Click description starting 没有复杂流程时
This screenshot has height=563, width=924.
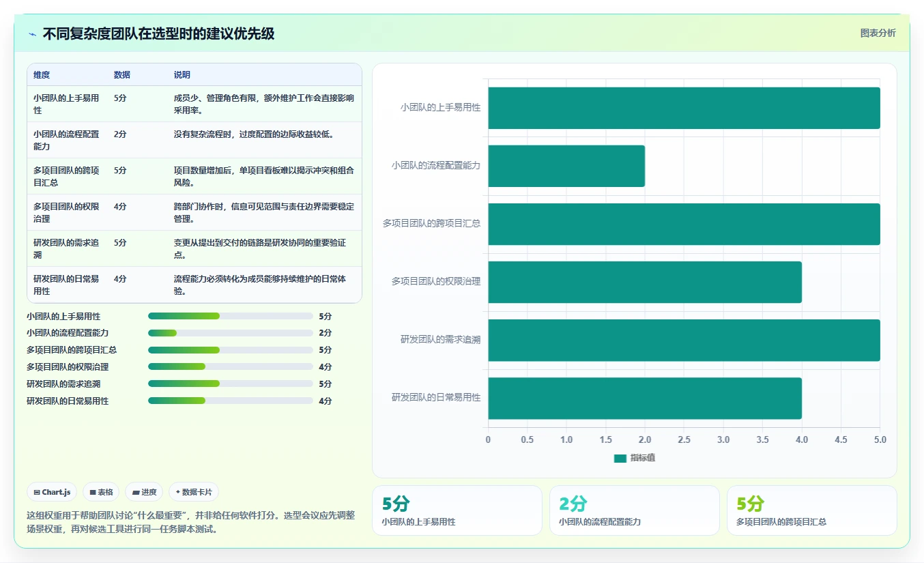click(x=254, y=134)
